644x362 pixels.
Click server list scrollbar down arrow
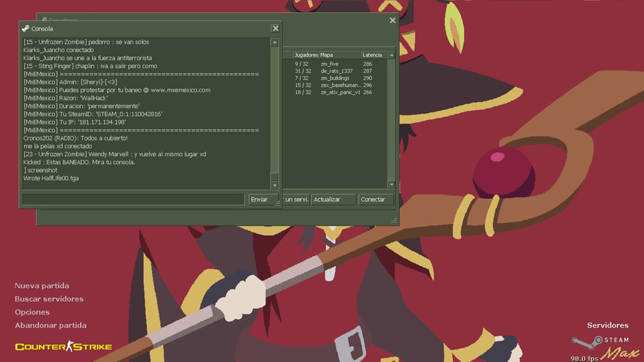pos(391,184)
